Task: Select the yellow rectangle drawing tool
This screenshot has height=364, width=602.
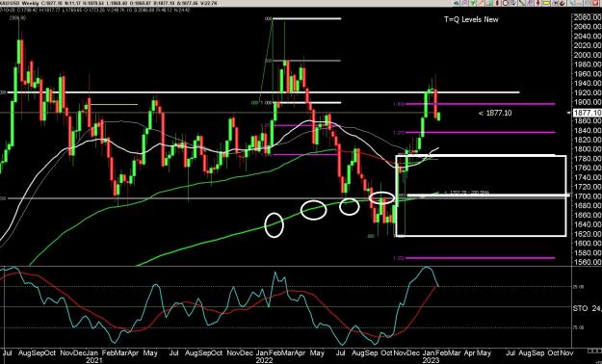Action: coord(546,3)
